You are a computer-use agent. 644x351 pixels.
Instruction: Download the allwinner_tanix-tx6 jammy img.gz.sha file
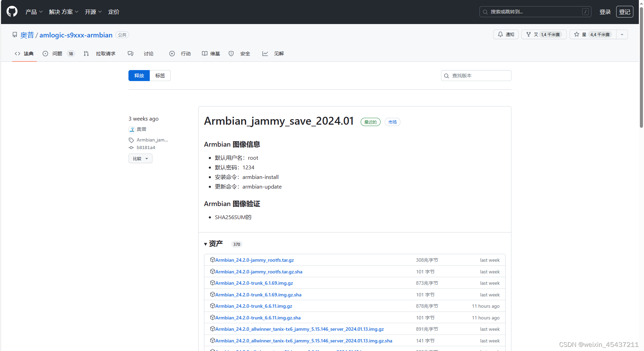point(304,341)
